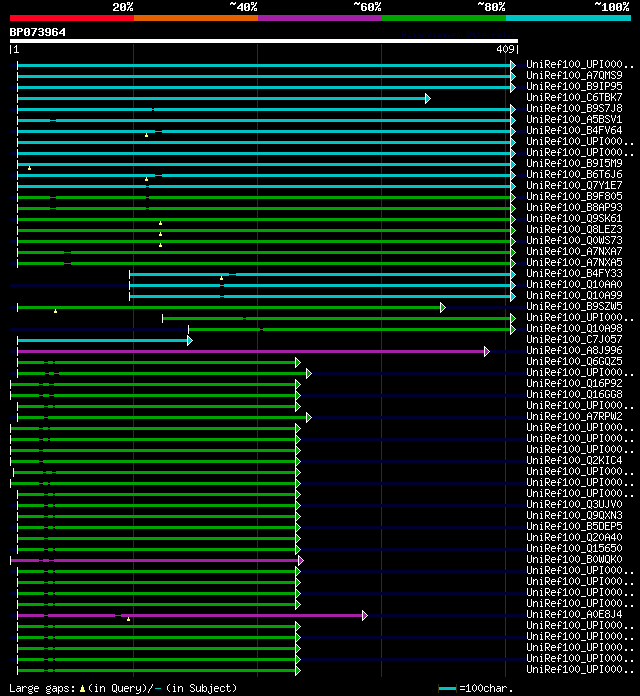640x696 pixels.
Task: Click the arrowhead ending the UniRef100_B9SZW5 bar
Action: (x=442, y=307)
